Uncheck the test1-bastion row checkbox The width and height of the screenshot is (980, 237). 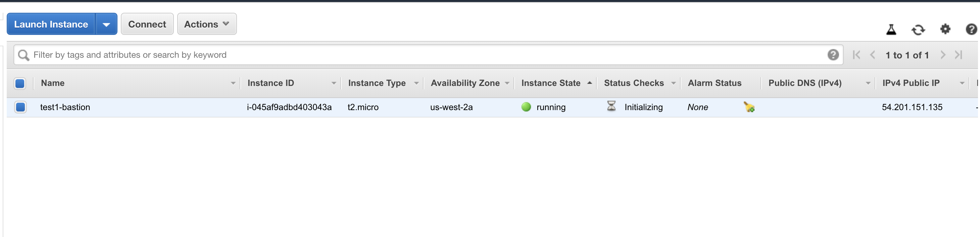coord(20,107)
